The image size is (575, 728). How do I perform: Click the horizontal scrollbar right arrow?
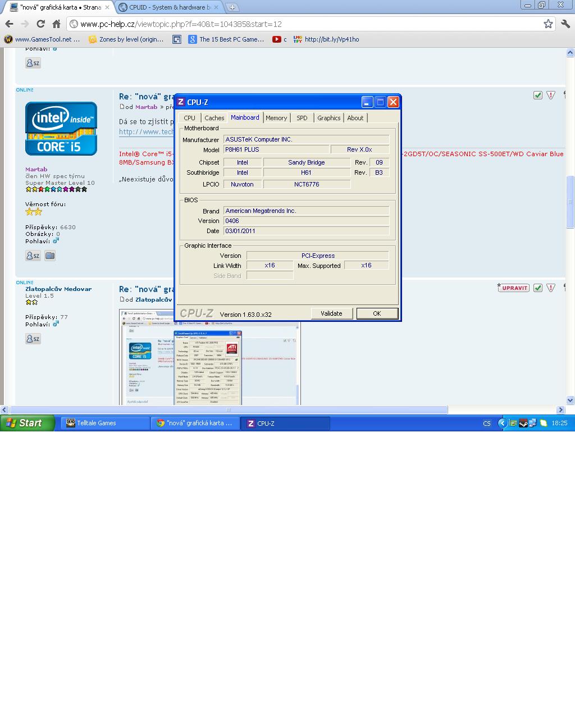click(x=560, y=410)
